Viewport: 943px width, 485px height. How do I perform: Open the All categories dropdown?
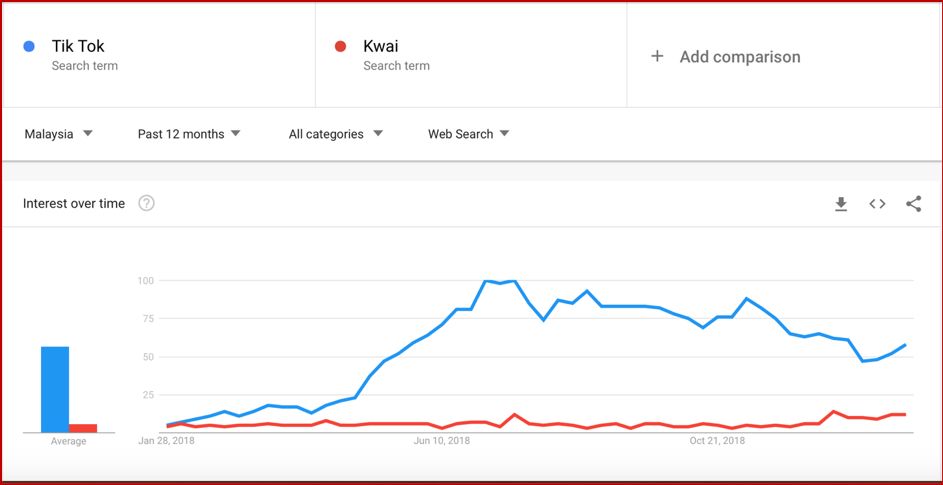[x=336, y=134]
